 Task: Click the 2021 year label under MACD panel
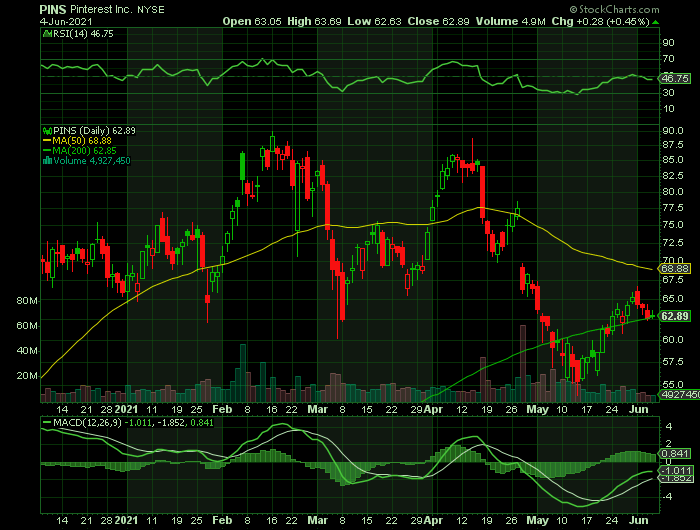[x=126, y=519]
